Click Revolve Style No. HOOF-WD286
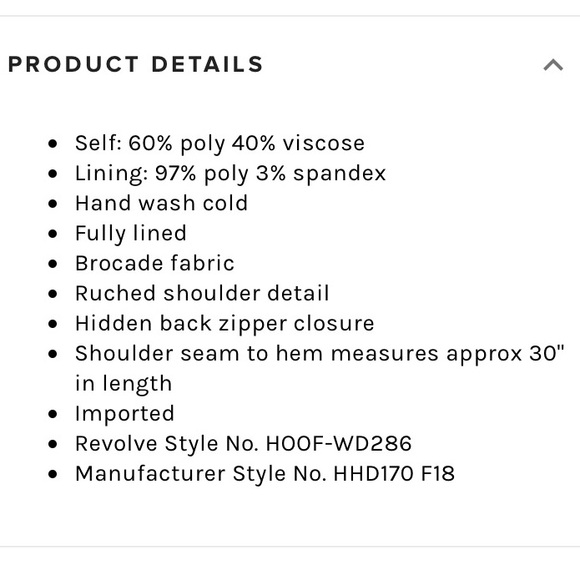 tap(243, 444)
